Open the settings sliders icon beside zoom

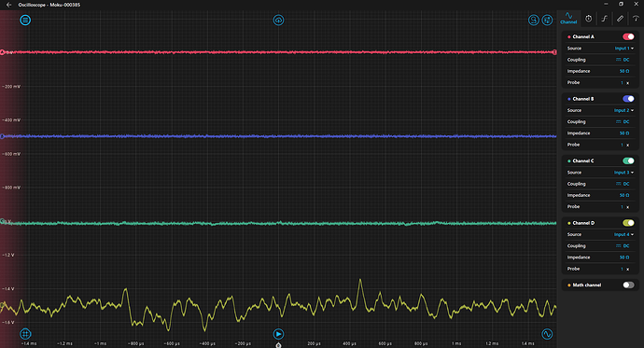click(547, 21)
